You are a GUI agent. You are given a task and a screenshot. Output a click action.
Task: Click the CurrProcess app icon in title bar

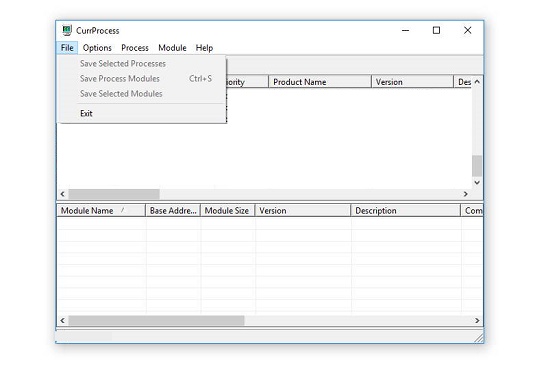[67, 31]
